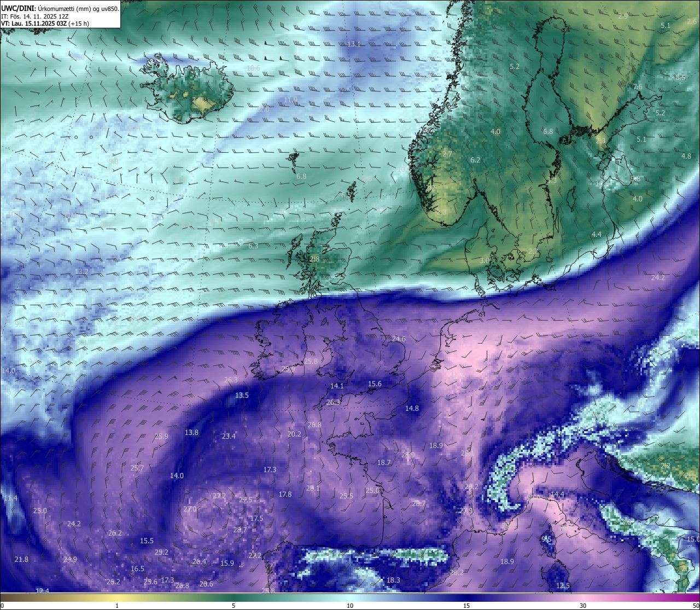Click the value 6.2 over eastern Norway
This screenshot has width=700, height=610.
(x=475, y=160)
